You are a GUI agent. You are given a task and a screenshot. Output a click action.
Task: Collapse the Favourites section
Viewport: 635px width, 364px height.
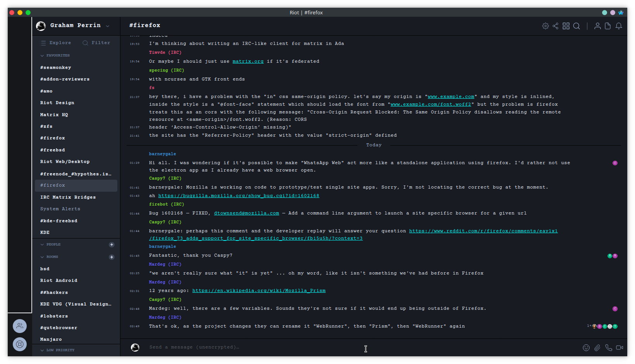(55, 56)
